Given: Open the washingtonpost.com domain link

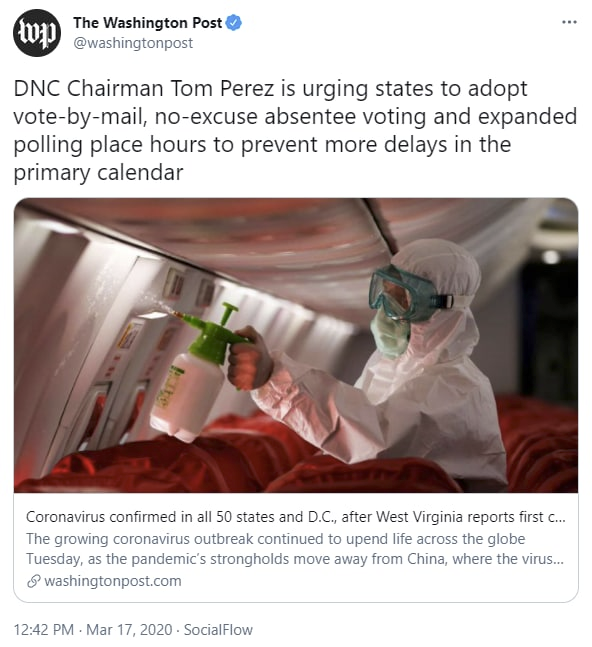Looking at the screenshot, I should point(113,581).
